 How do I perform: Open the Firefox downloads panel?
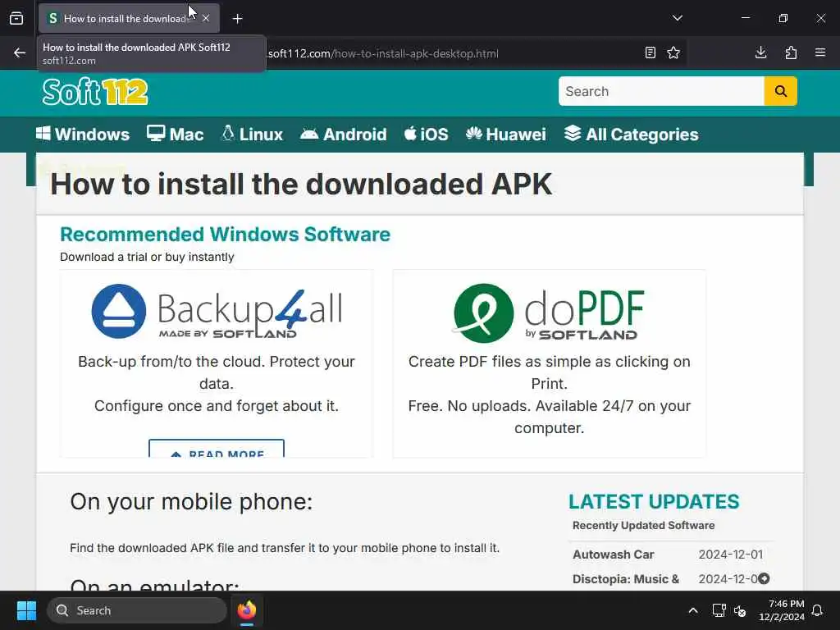click(x=760, y=52)
